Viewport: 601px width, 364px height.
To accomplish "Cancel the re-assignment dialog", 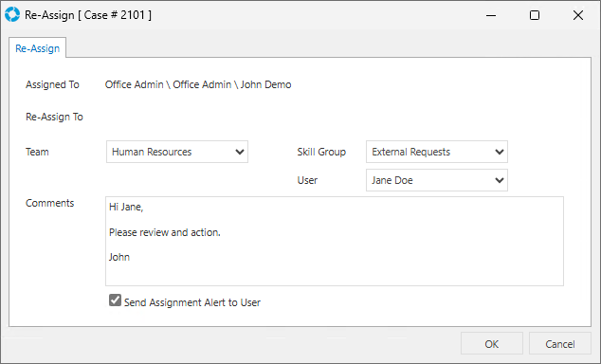I will 560,344.
